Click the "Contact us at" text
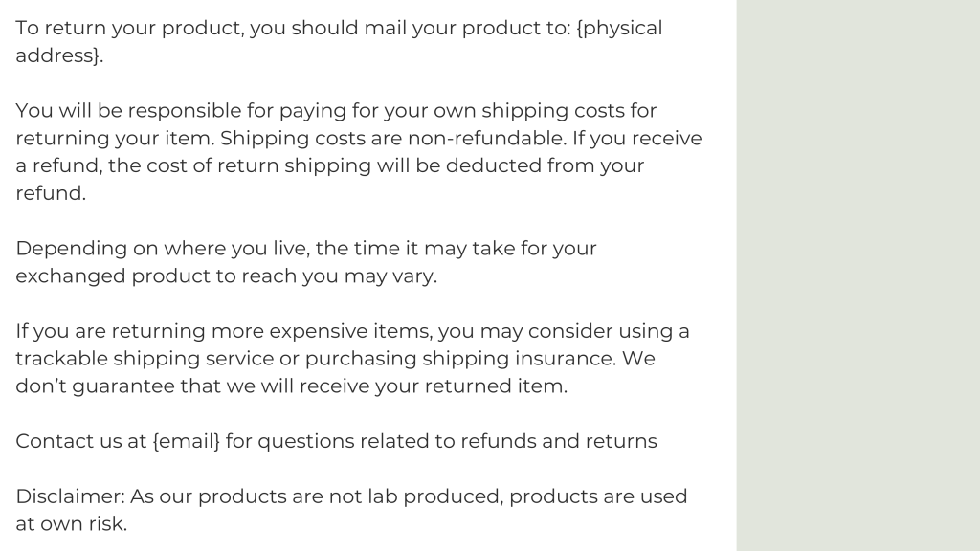980x551 pixels. pyautogui.click(x=80, y=441)
